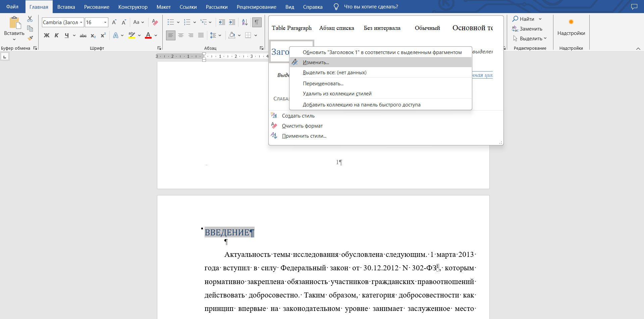Center align the paragraph

(x=181, y=35)
